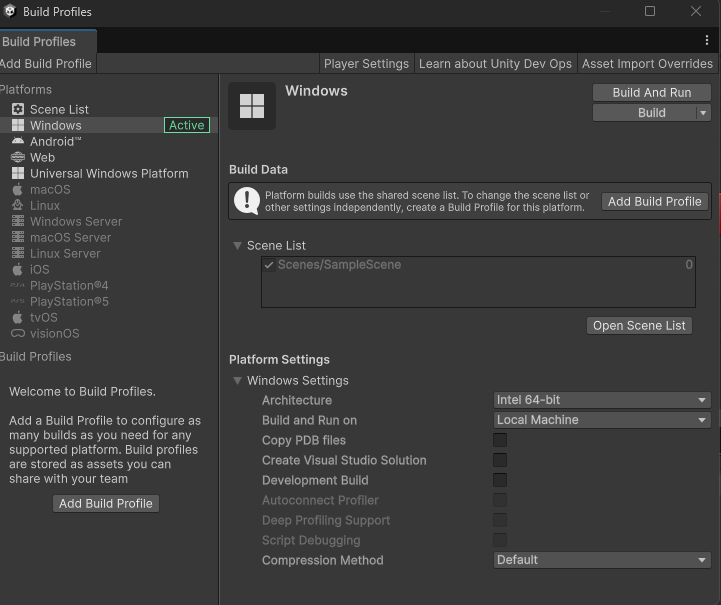721x605 pixels.
Task: Toggle Deep Profiling Support checkbox
Action: click(x=500, y=520)
